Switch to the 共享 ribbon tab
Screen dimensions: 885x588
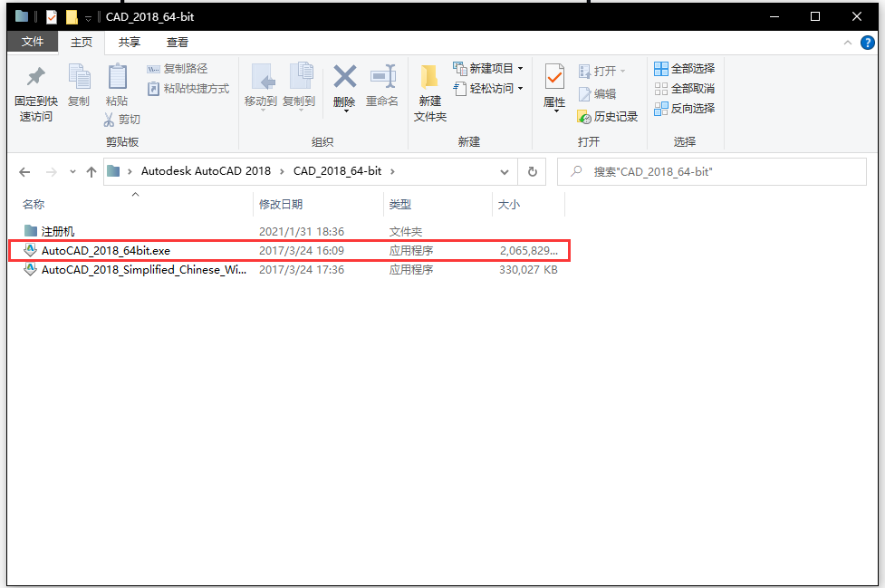click(130, 42)
